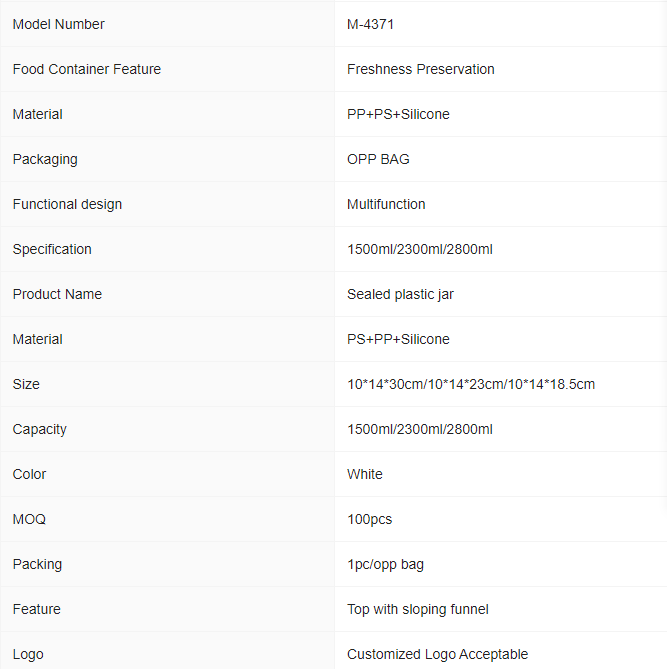Click the Sealed plastic jar product name
Image resolution: width=667 pixels, height=669 pixels.
[x=400, y=294]
